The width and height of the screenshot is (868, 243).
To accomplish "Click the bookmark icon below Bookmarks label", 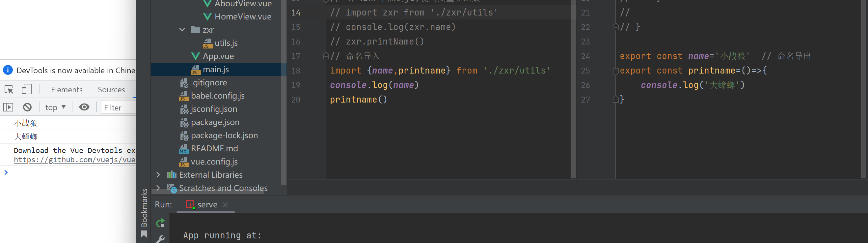I will (144, 234).
